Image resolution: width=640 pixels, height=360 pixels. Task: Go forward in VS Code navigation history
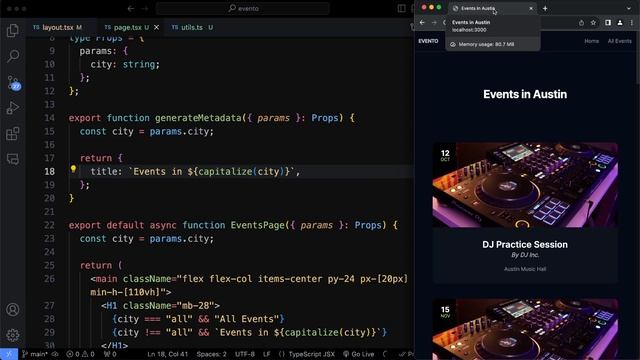click(x=145, y=8)
